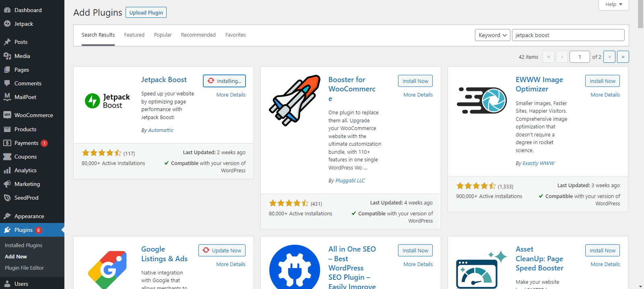Screen dimensions: 644x289
Task: Open the Exactly WWW author link
Action: [539, 163]
